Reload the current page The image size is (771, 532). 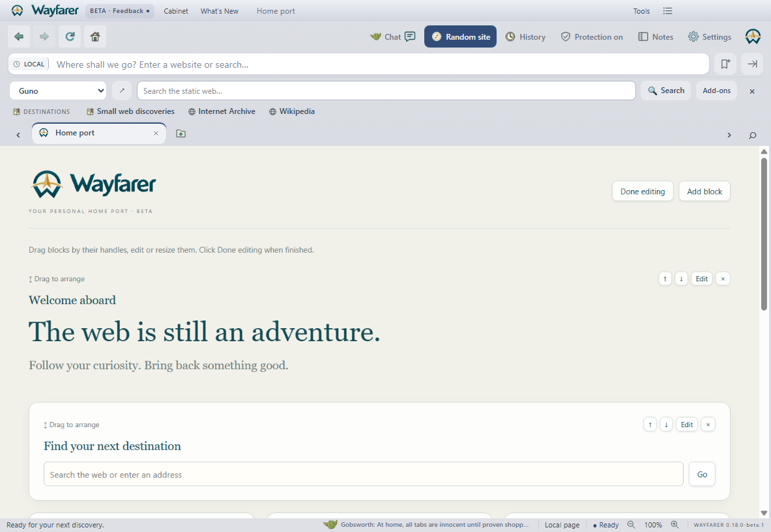(x=70, y=36)
